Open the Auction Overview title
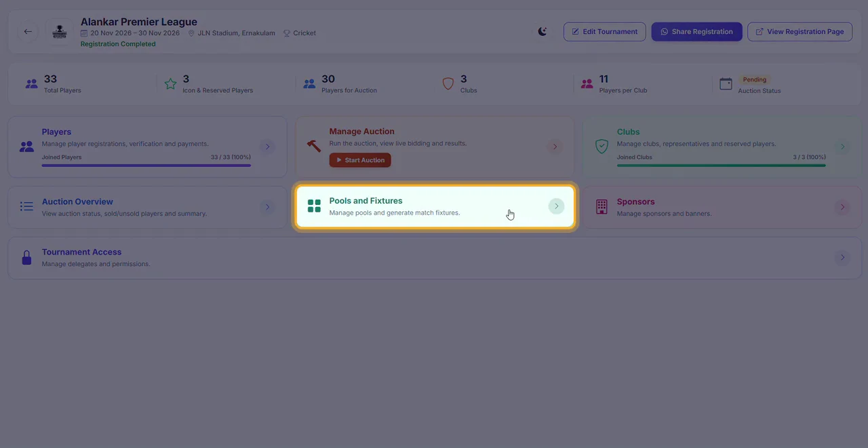 click(77, 202)
